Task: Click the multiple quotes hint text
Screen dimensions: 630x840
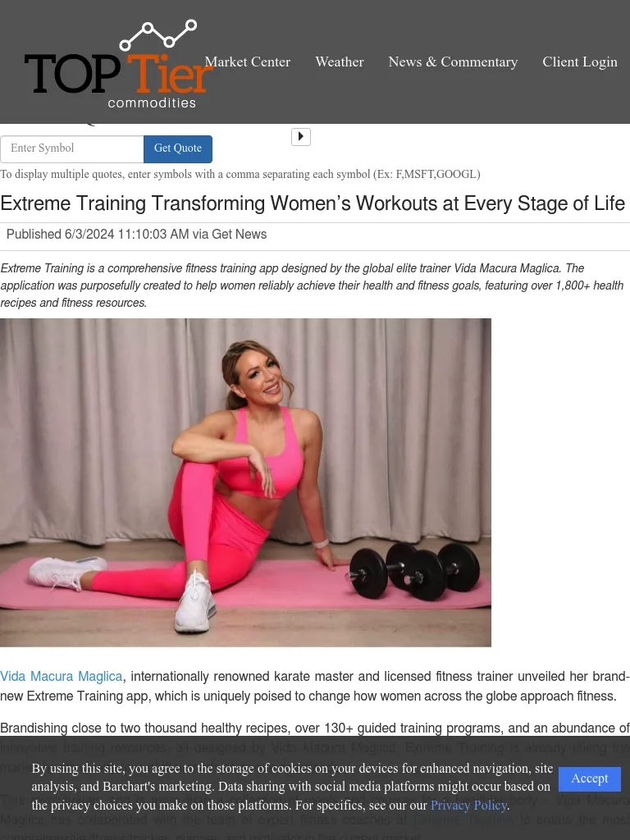Action: (x=240, y=174)
